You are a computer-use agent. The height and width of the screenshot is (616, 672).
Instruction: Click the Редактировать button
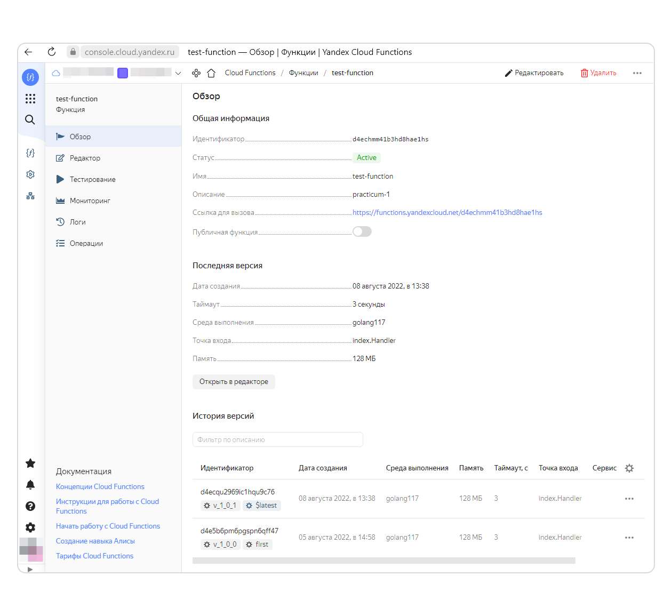(534, 73)
